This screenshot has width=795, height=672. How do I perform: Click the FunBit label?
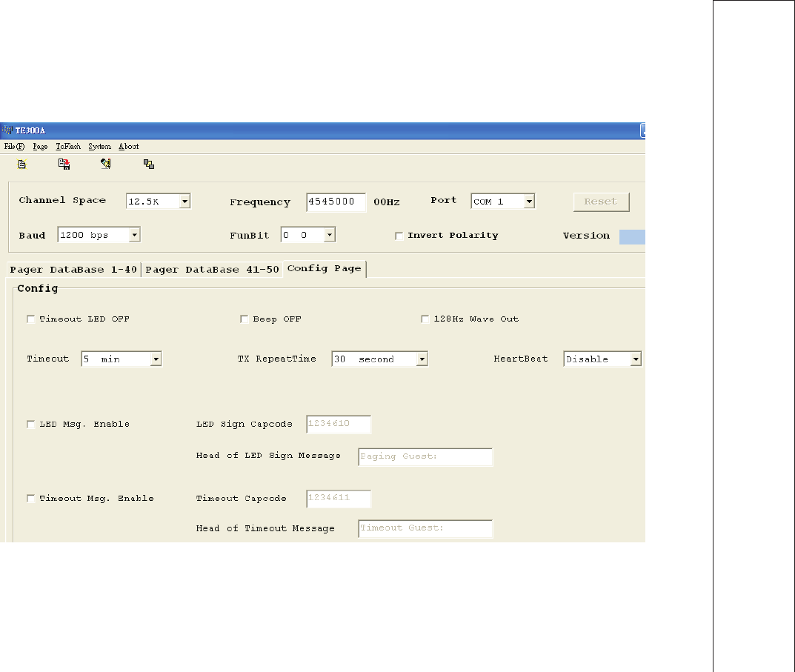[x=250, y=236]
